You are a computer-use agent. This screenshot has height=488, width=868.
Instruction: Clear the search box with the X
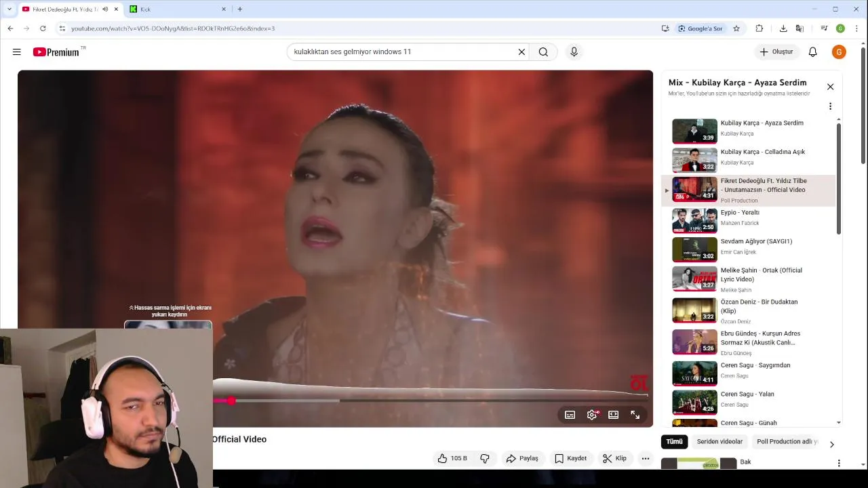click(521, 52)
